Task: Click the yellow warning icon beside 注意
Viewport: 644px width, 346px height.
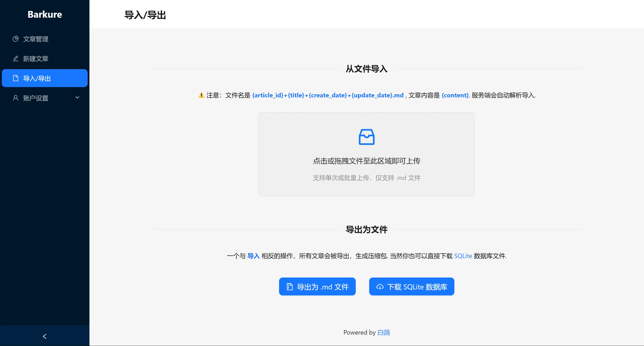Action: [201, 95]
